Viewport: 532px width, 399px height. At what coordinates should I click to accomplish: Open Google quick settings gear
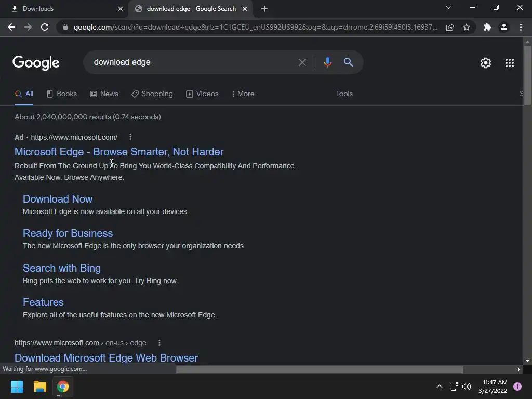pyautogui.click(x=486, y=63)
